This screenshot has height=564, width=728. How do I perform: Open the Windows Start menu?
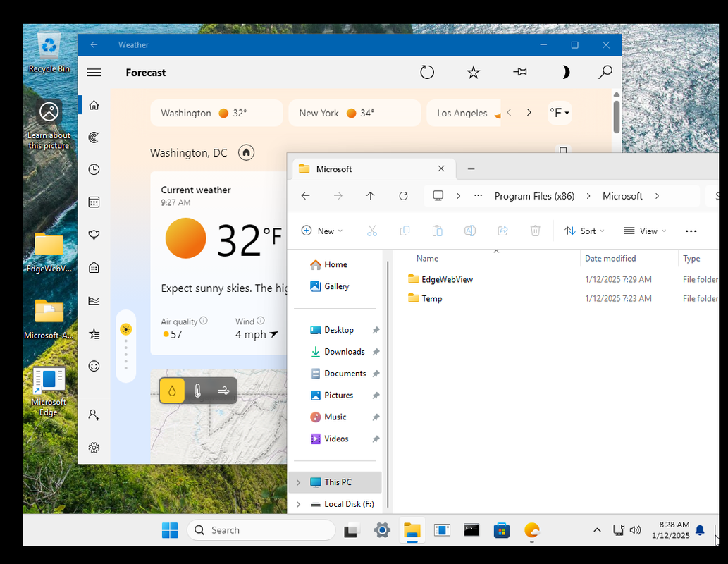click(169, 530)
